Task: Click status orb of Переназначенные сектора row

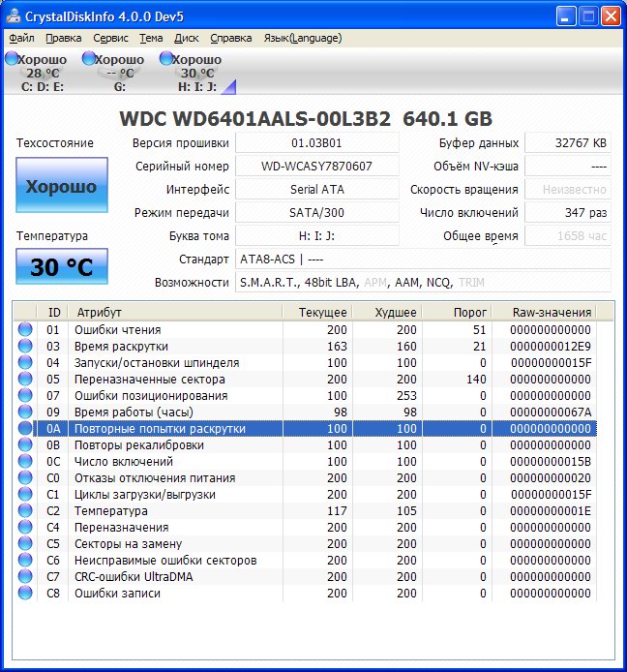Action: [x=25, y=379]
